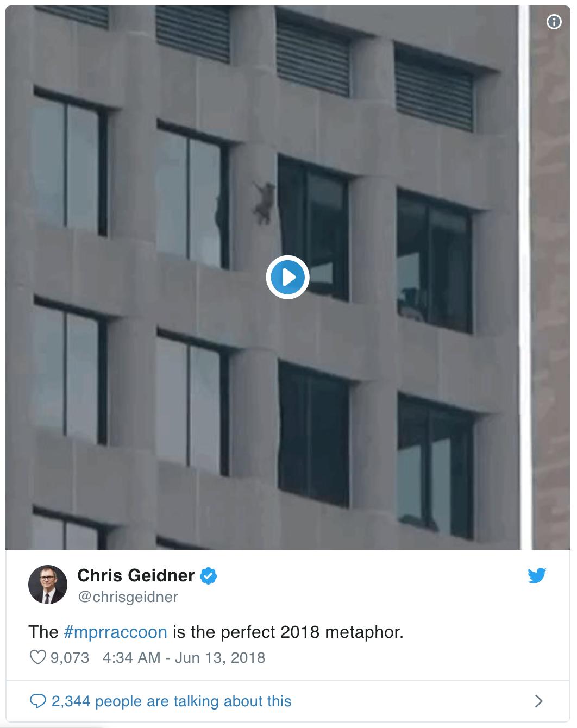Click the blue verified badge
This screenshot has width=577, height=728.
point(209,575)
